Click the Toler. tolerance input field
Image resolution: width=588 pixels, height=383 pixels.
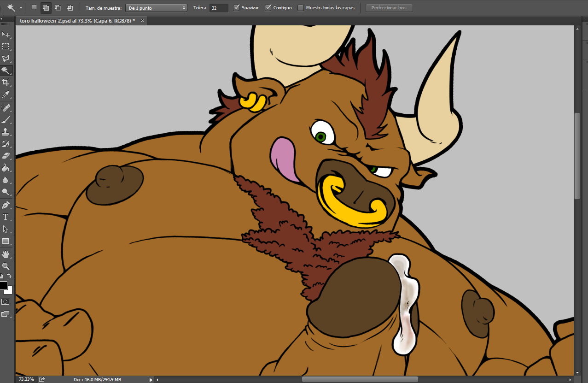pyautogui.click(x=219, y=8)
